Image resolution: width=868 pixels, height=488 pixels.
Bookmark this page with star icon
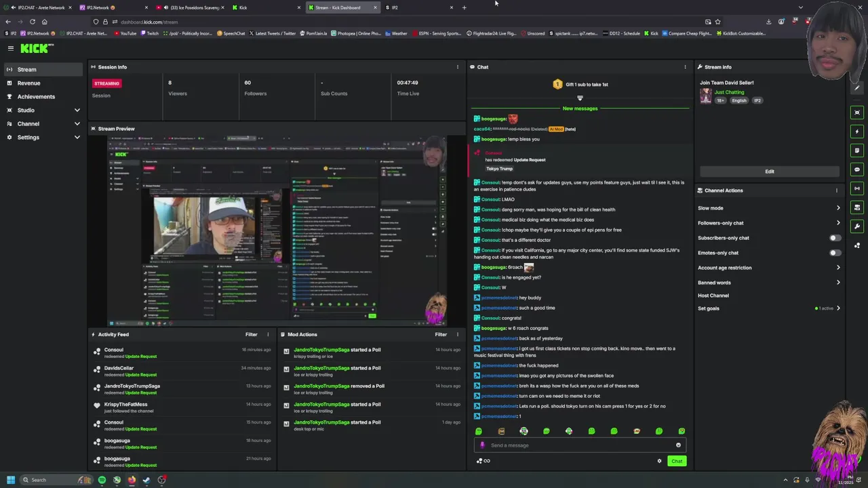(x=717, y=22)
